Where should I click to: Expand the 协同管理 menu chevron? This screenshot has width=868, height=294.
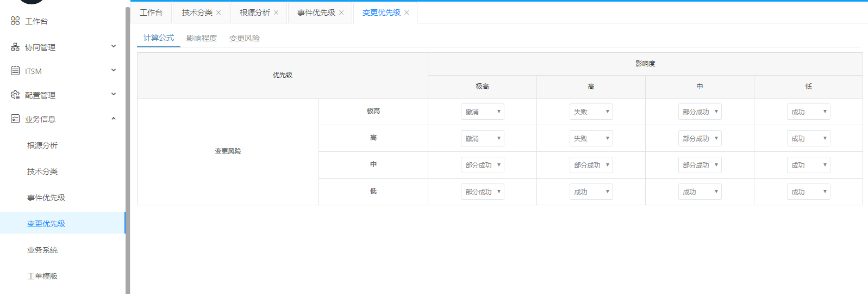114,46
